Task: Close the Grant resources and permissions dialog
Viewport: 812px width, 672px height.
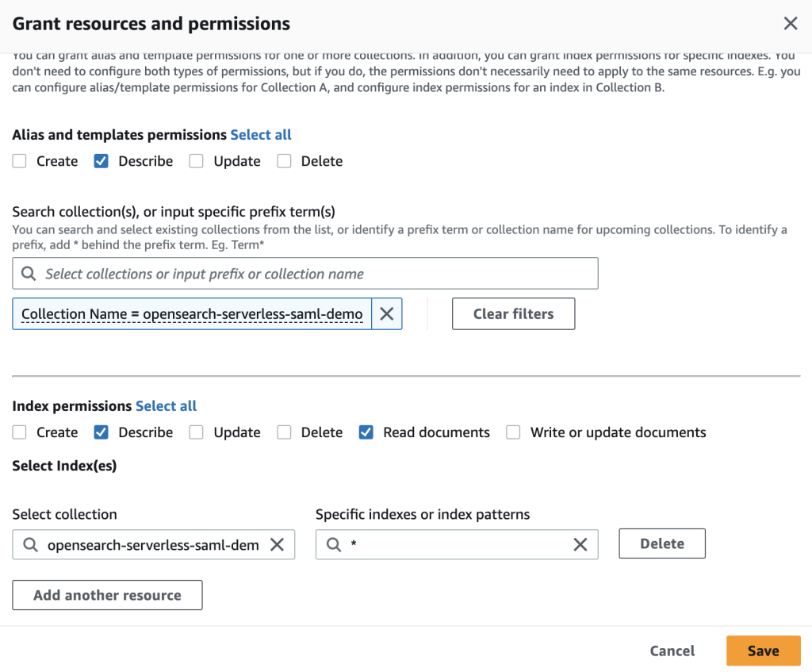Action: pos(791,24)
